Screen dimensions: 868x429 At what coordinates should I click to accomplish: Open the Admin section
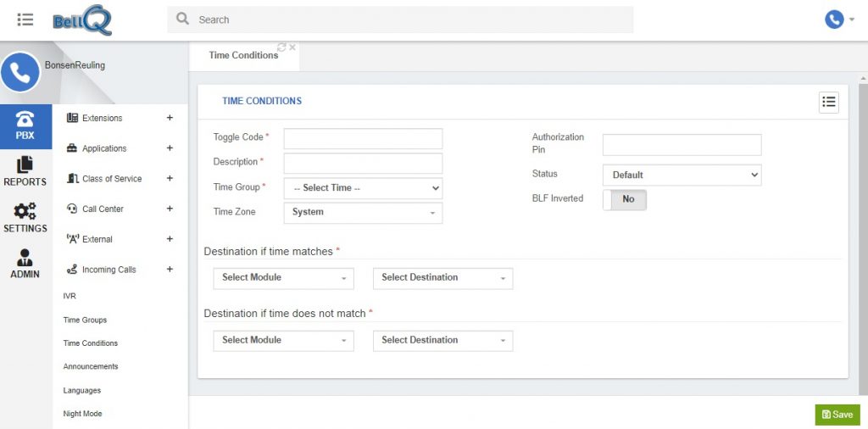tap(25, 264)
